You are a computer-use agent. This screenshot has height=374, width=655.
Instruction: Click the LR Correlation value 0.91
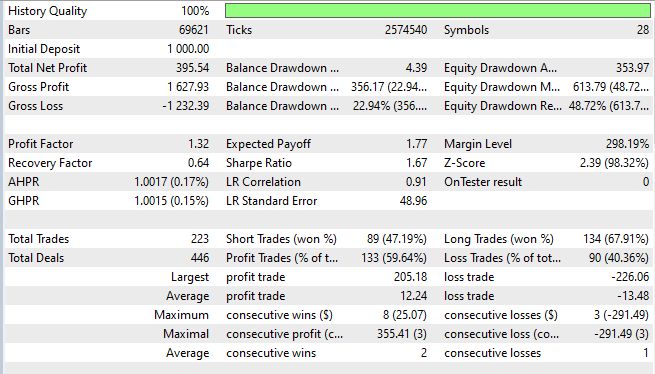416,182
